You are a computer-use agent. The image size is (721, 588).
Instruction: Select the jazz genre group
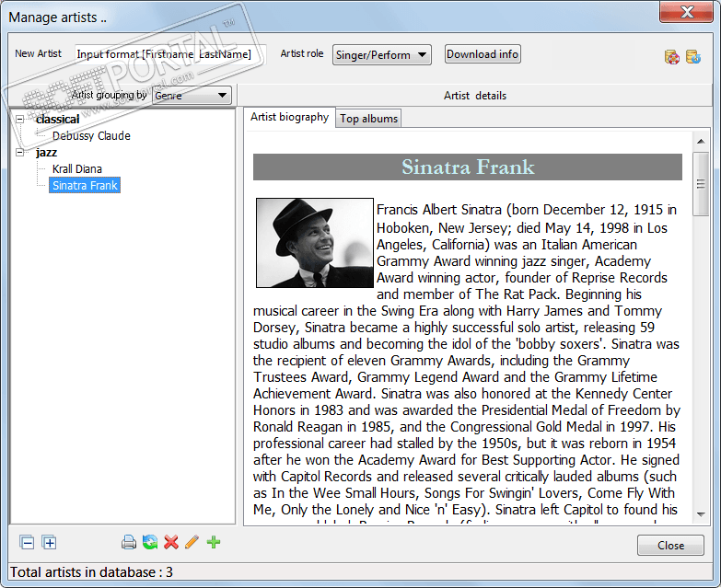(x=46, y=153)
